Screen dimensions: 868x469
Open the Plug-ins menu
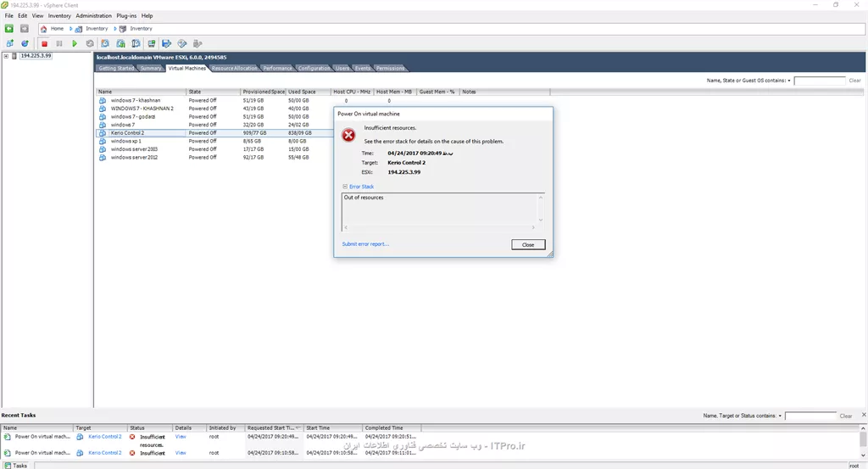(x=126, y=16)
